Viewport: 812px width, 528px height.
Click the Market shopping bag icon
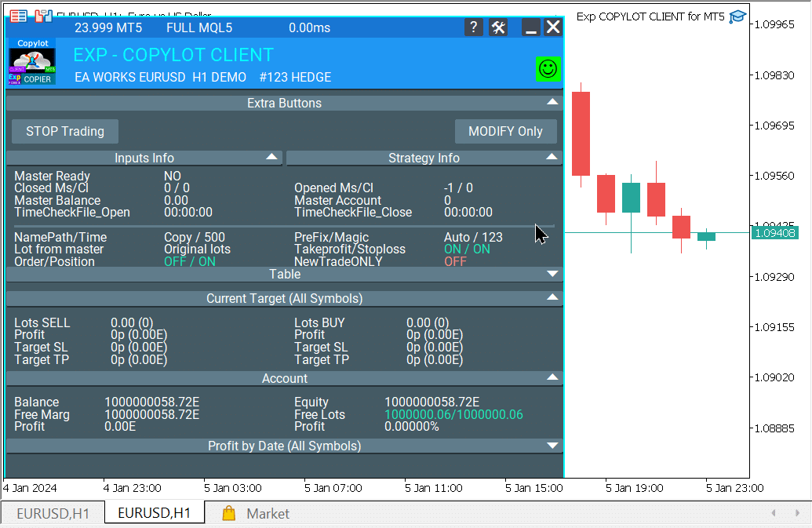pyautogui.click(x=229, y=514)
